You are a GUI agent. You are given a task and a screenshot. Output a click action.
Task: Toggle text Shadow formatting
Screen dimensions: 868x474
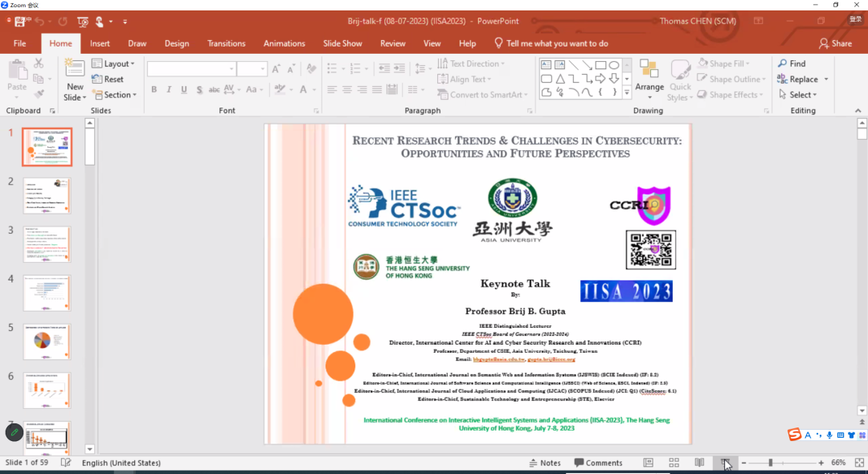[x=199, y=90]
